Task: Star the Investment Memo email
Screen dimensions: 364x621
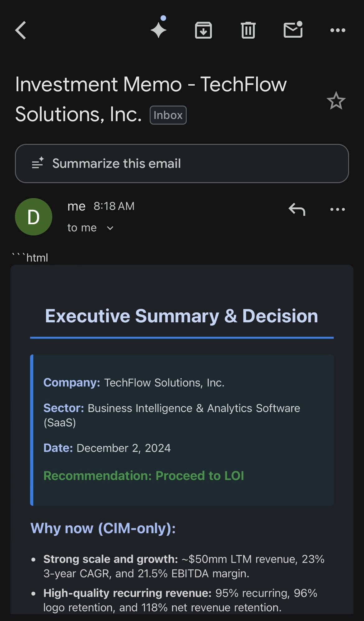Action: click(x=336, y=101)
